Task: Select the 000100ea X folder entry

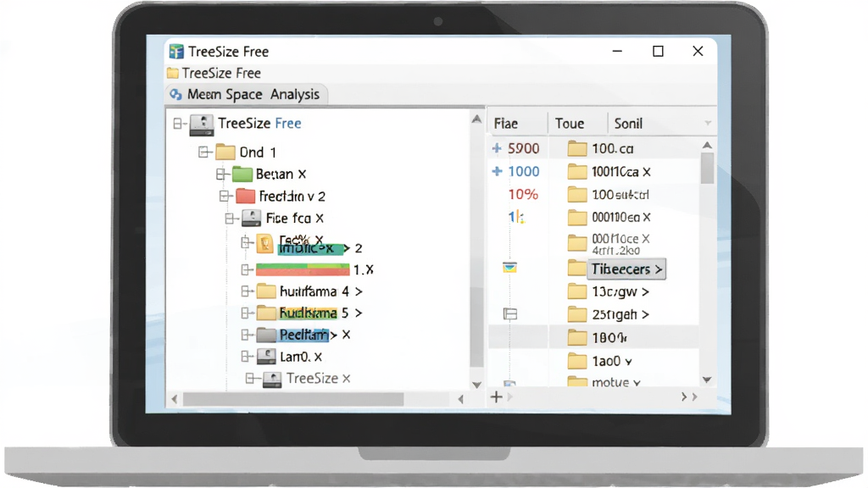Action: tap(609, 218)
